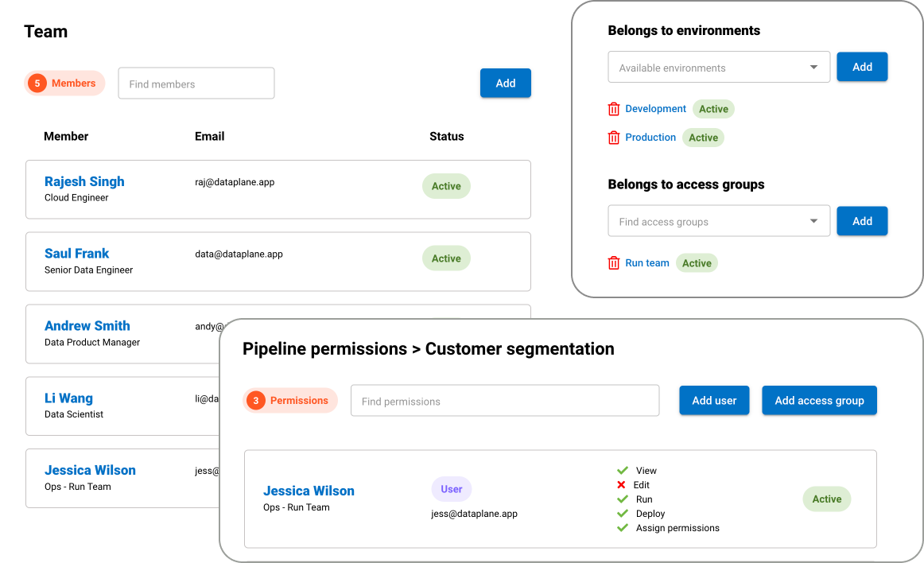Click the delete icon next to Development environment
This screenshot has height=563, width=924.
tap(614, 108)
